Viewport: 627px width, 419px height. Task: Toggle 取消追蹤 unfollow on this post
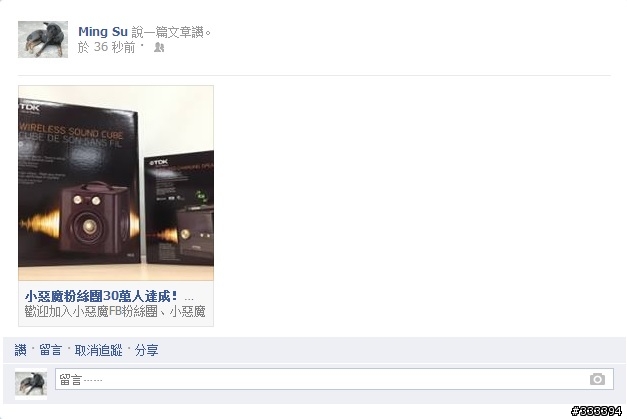tap(98, 350)
